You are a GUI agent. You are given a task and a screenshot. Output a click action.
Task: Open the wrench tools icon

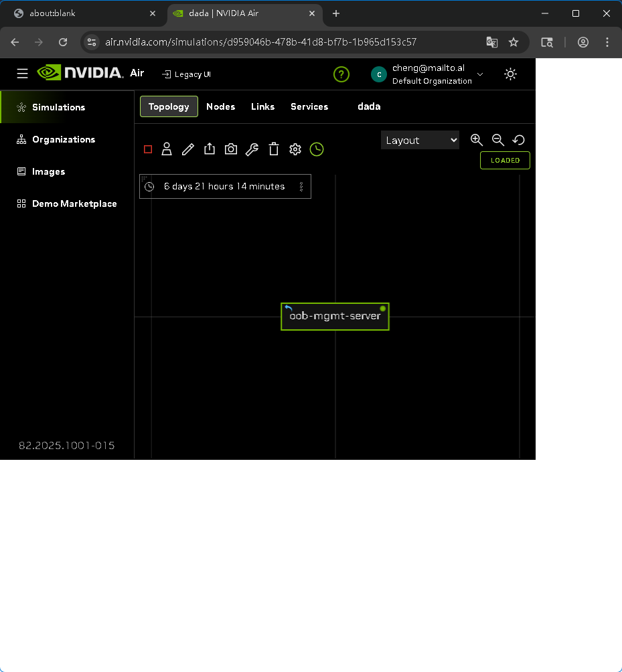pos(252,149)
